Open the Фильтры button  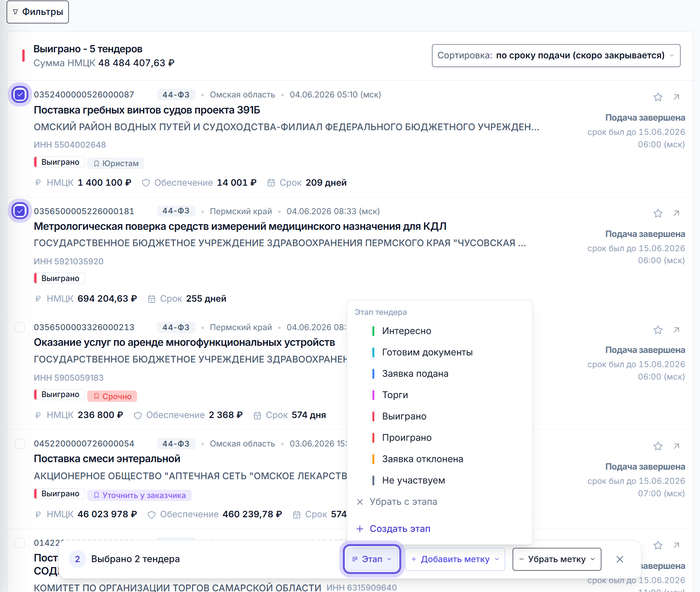coord(38,12)
